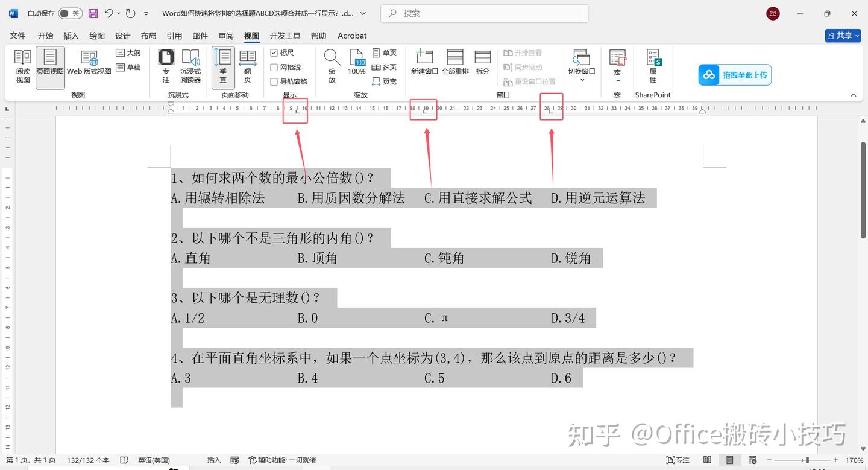868x470 pixels.
Task: Open the Acrobat ribbon tab
Action: 351,36
